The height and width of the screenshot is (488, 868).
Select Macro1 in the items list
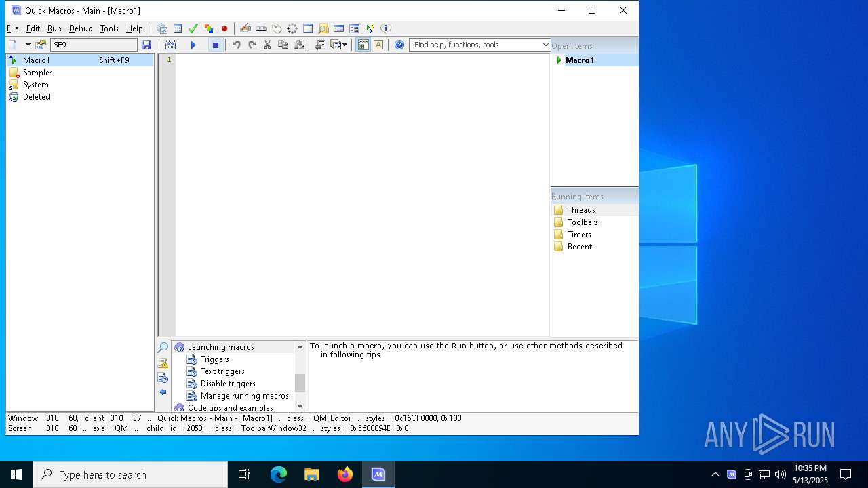(x=80, y=60)
